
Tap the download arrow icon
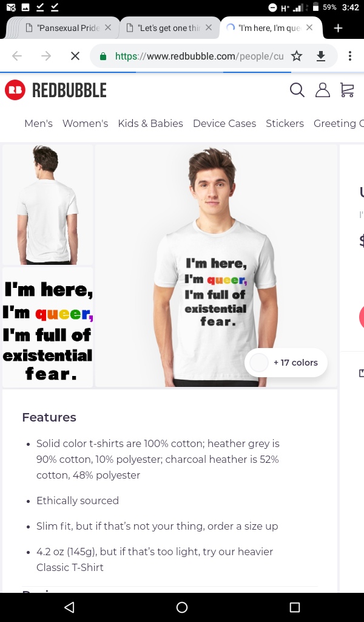pos(321,56)
